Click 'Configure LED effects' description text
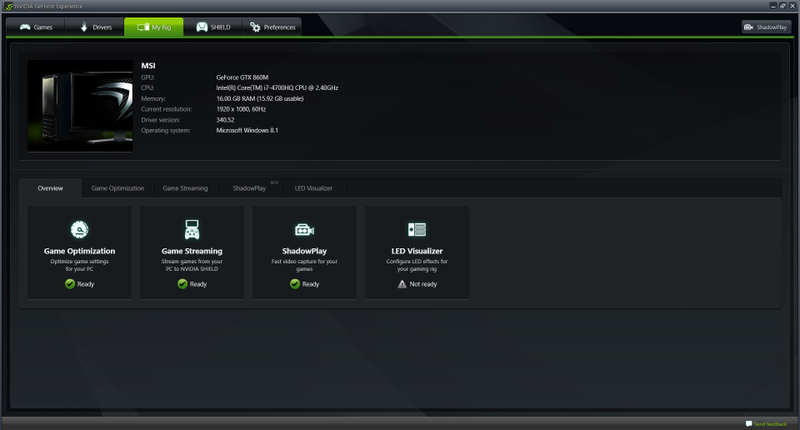 (417, 265)
